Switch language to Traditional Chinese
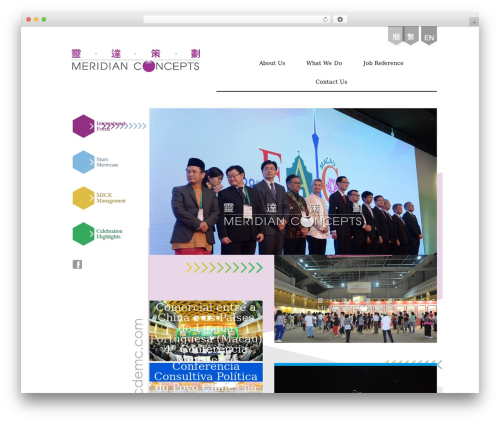This screenshot has width=500, height=423. click(x=411, y=36)
